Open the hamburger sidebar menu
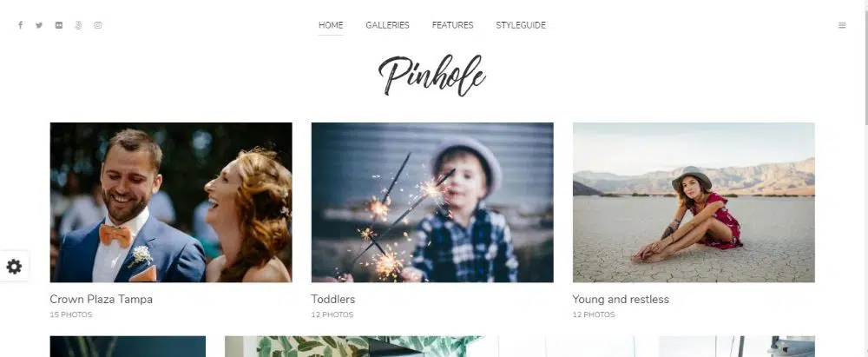The height and width of the screenshot is (357, 868). pos(842,25)
